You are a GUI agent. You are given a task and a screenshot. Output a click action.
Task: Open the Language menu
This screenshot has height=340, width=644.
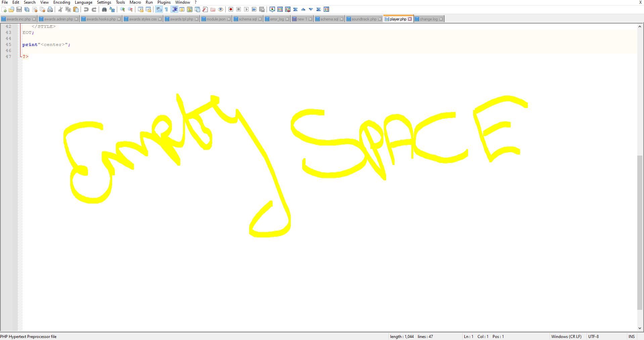(83, 2)
